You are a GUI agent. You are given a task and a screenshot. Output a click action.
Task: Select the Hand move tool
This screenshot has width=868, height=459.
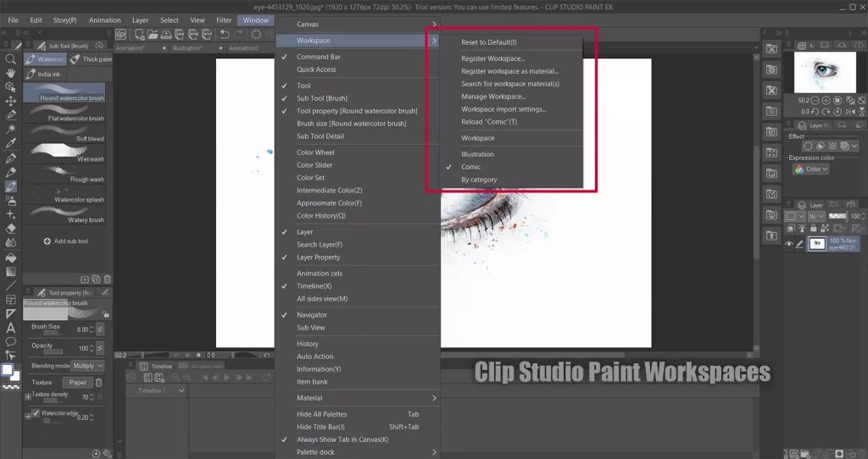(x=10, y=73)
